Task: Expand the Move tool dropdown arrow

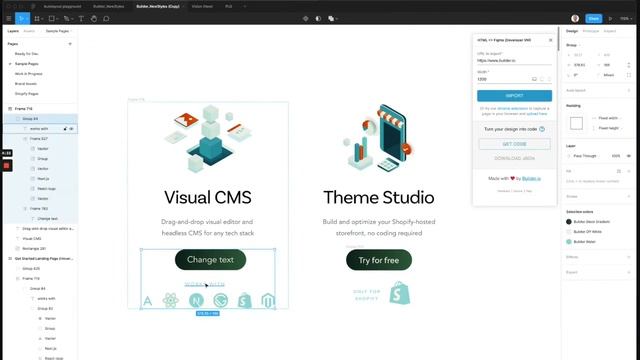Action: click(27, 19)
